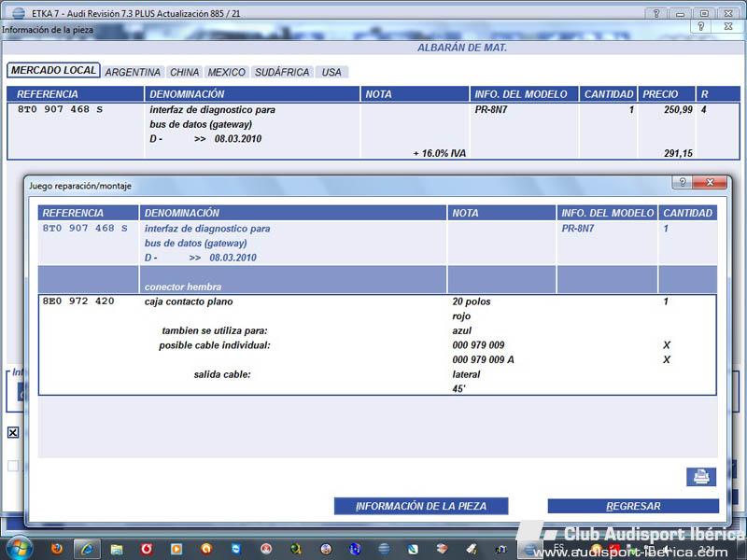Screen dimensions: 747x560
Task: Click the price 250,99 in main window
Action: [679, 109]
